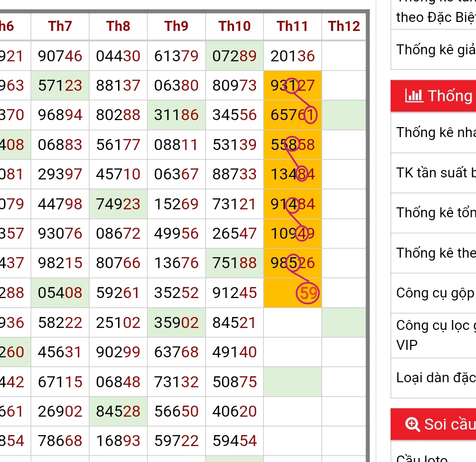This screenshot has width=476, height=462.
Task: Click the green-highlighted cell 57123
Action: [60, 86]
